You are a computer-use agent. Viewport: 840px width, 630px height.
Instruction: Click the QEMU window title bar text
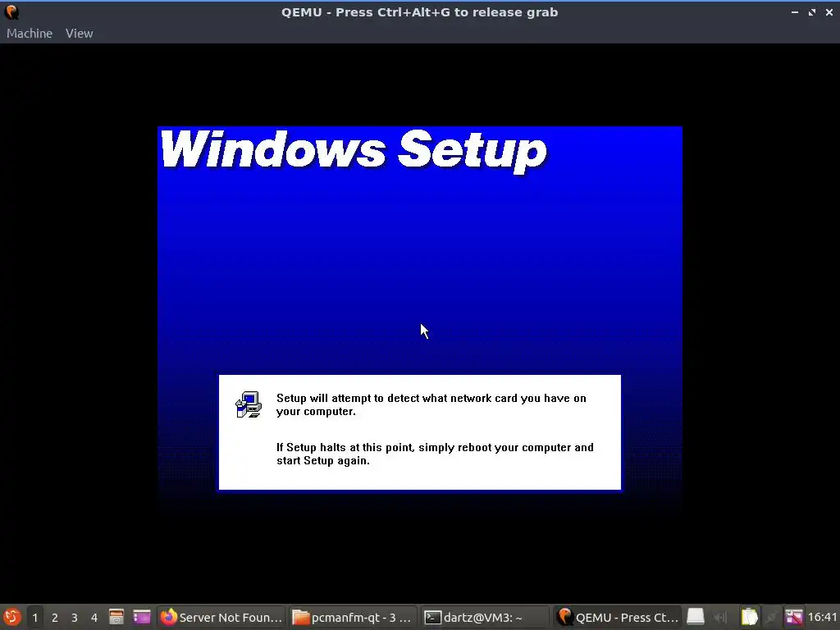coord(419,11)
